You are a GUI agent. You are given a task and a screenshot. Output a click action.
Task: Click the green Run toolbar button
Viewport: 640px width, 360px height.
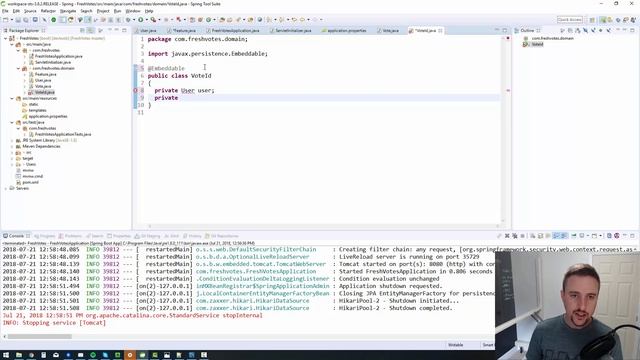point(140,20)
